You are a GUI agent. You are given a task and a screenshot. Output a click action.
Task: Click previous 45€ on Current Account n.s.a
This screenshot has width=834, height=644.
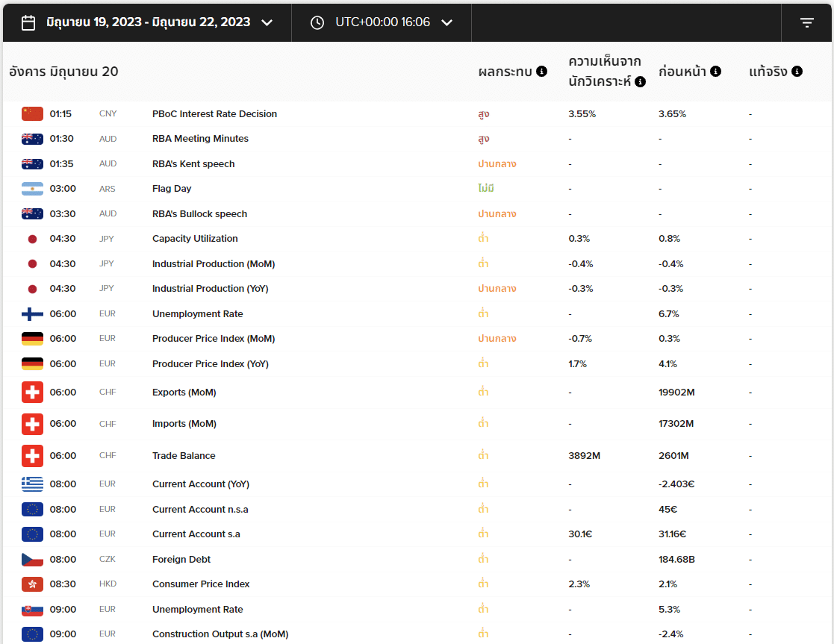click(x=667, y=510)
